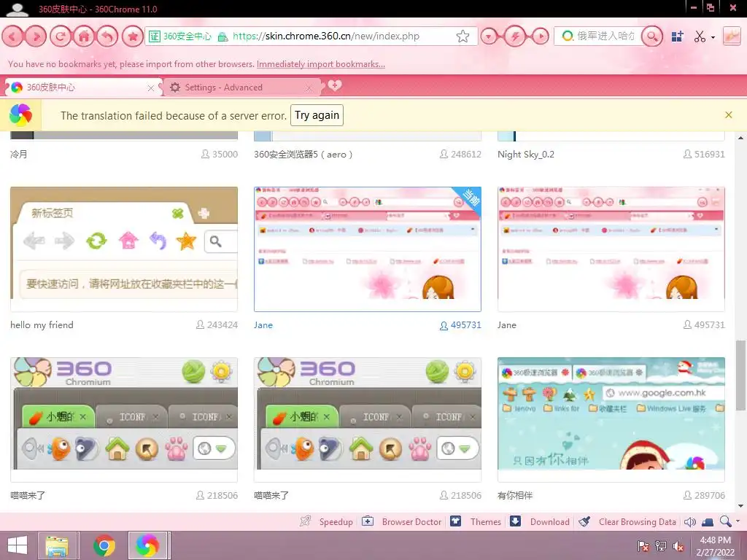This screenshot has height=560, width=747.
Task: Open the dropdown circle left of lightning icon
Action: click(x=489, y=36)
